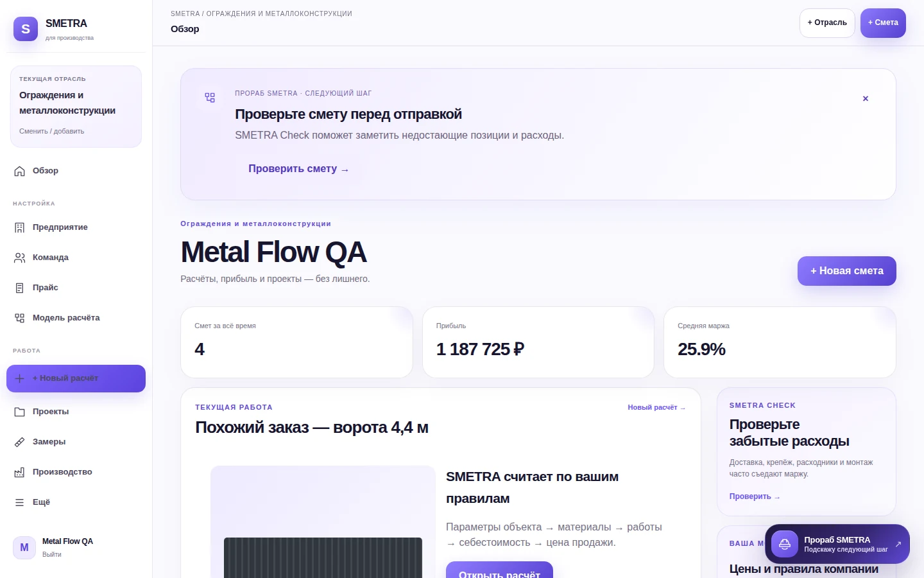924x578 pixels.
Task: Open Модель расчёта in the sidebar
Action: (x=76, y=318)
